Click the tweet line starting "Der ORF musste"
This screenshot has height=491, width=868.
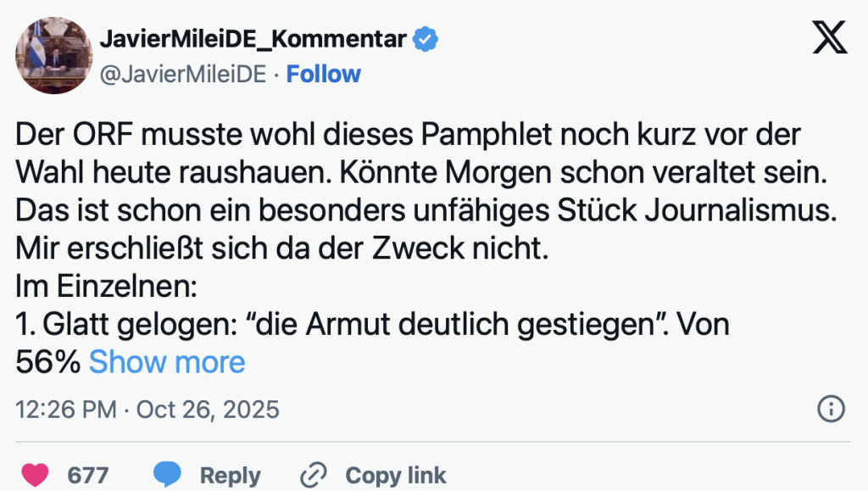[409, 136]
